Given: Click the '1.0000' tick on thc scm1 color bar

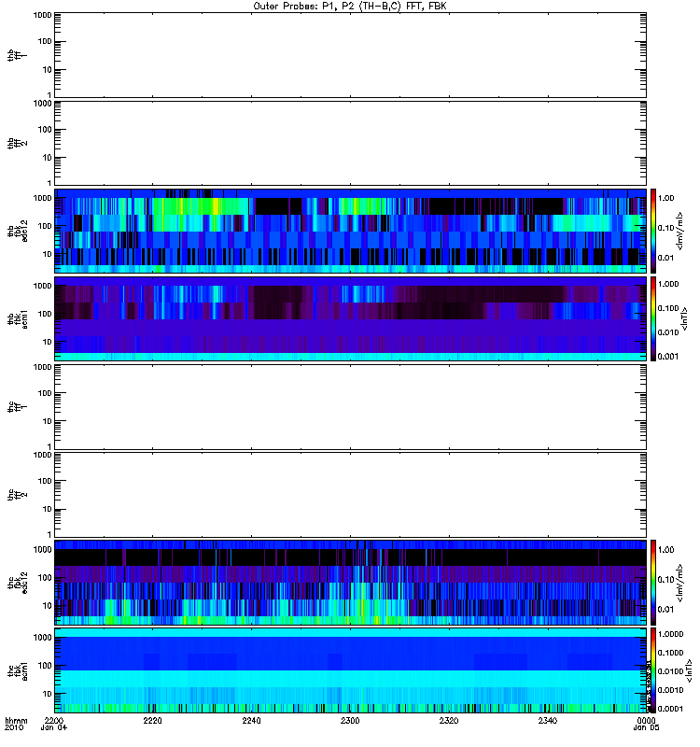Looking at the screenshot, I should (x=670, y=634).
